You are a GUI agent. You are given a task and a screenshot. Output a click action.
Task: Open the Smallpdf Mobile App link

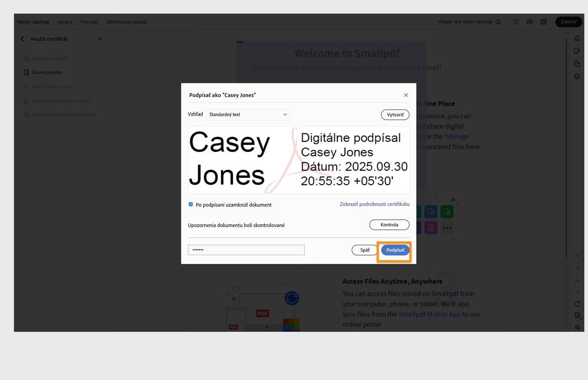430,315
